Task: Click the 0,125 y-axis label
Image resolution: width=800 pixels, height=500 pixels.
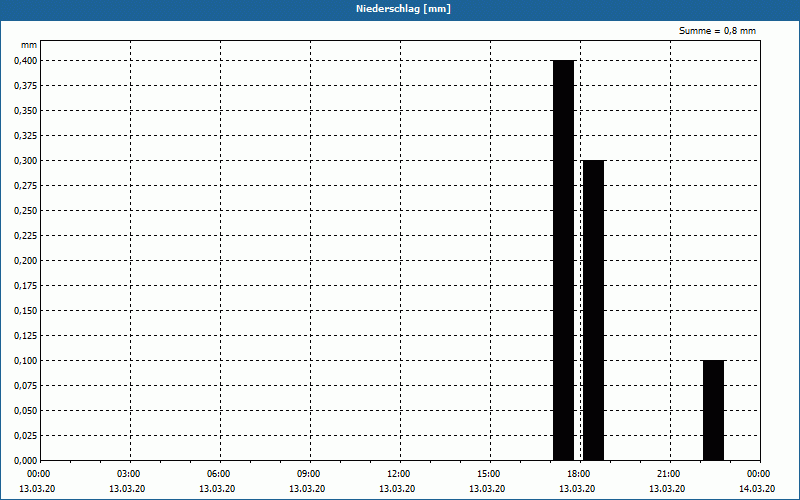Action: point(26,336)
